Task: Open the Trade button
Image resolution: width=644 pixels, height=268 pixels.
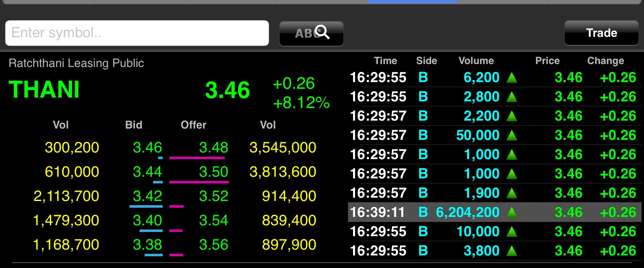Action: click(x=602, y=33)
